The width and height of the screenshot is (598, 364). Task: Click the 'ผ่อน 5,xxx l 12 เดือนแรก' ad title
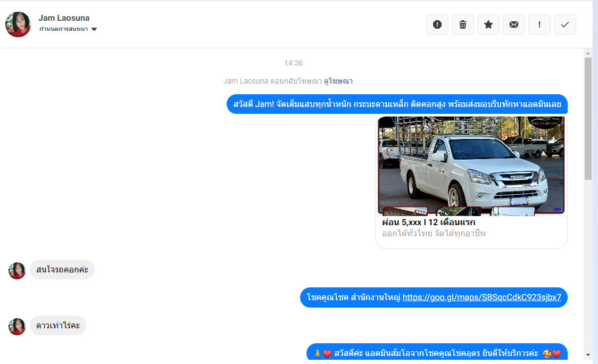[x=428, y=222]
